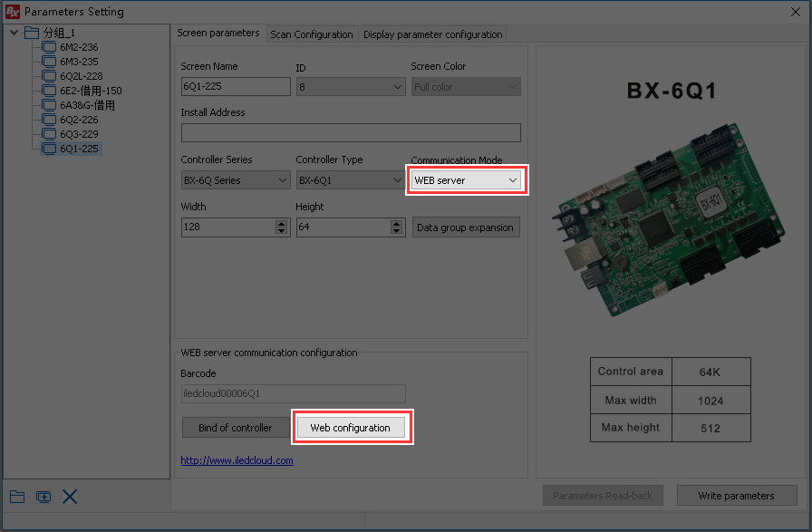Screen dimensions: 812x532
Task: Click the Install Address input field
Action: click(351, 132)
